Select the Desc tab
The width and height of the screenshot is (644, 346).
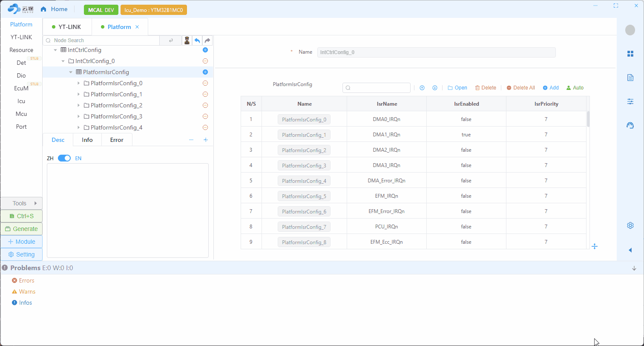58,140
